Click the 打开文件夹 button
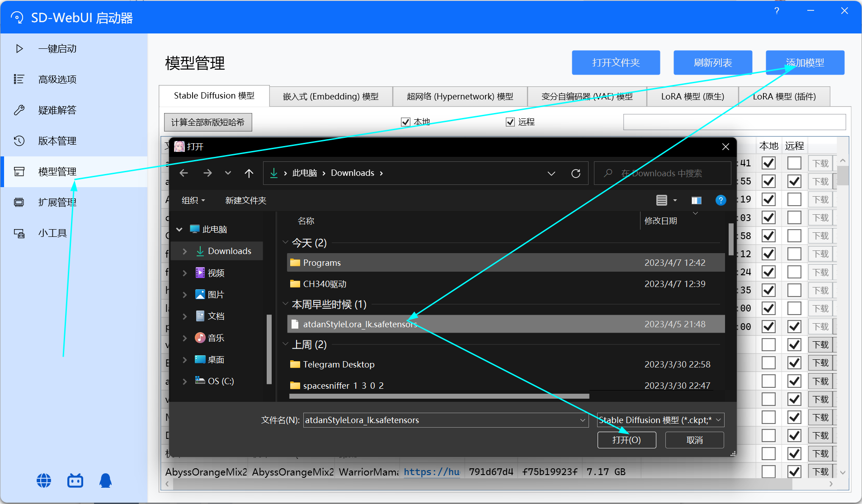 [x=616, y=62]
